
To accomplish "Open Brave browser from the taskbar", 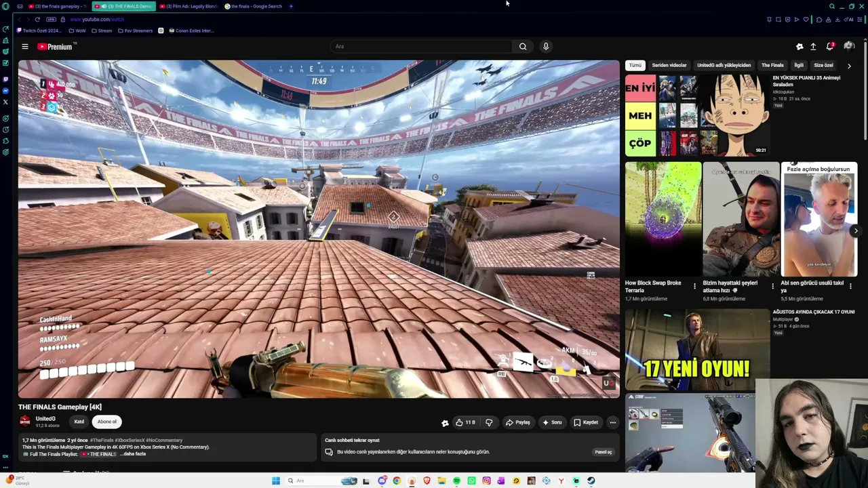I will [x=427, y=481].
